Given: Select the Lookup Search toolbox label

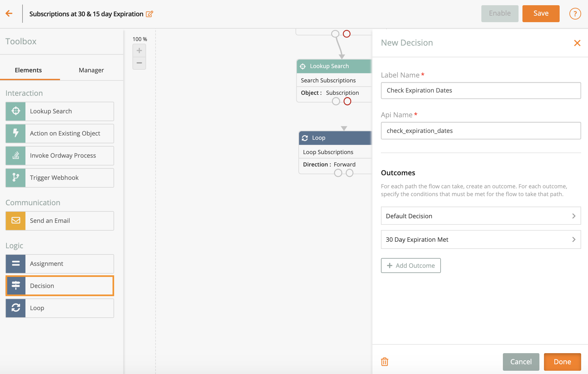Looking at the screenshot, I should pyautogui.click(x=51, y=111).
